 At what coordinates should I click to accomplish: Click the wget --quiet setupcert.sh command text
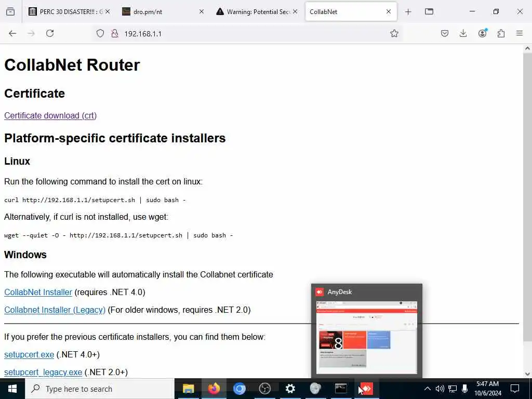pos(118,235)
